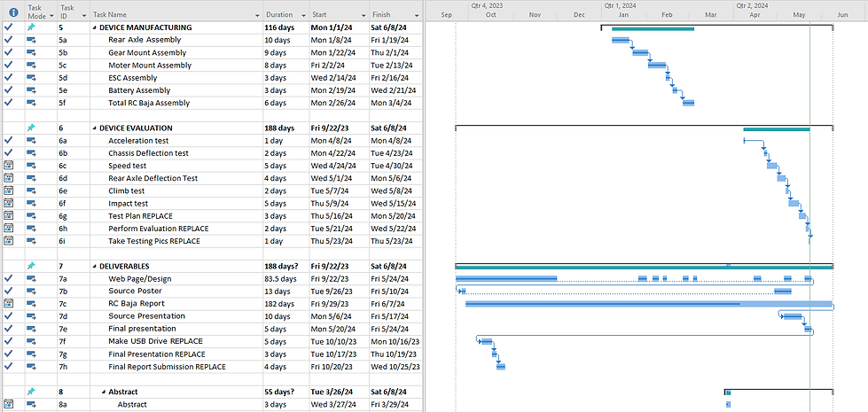868x412 pixels.
Task: Click the calendar constraint icon for Climb test
Action: point(8,190)
